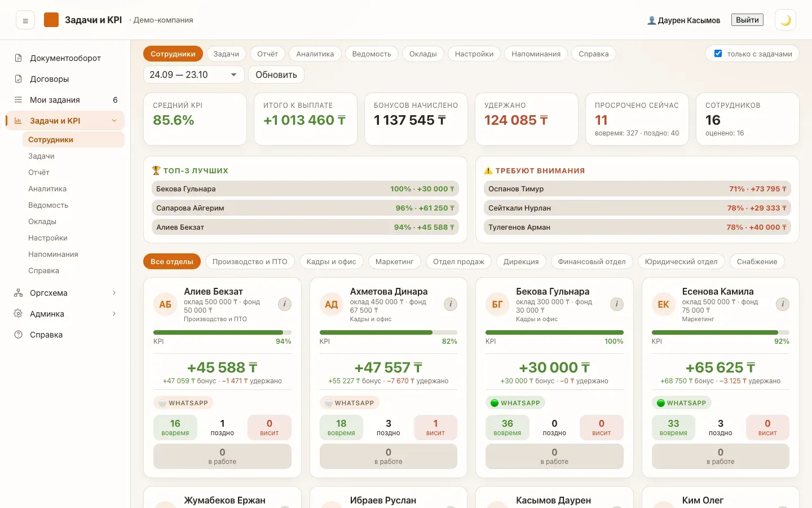Filter by Отдел продаж department
Viewport: 812px width, 508px height.
(458, 261)
